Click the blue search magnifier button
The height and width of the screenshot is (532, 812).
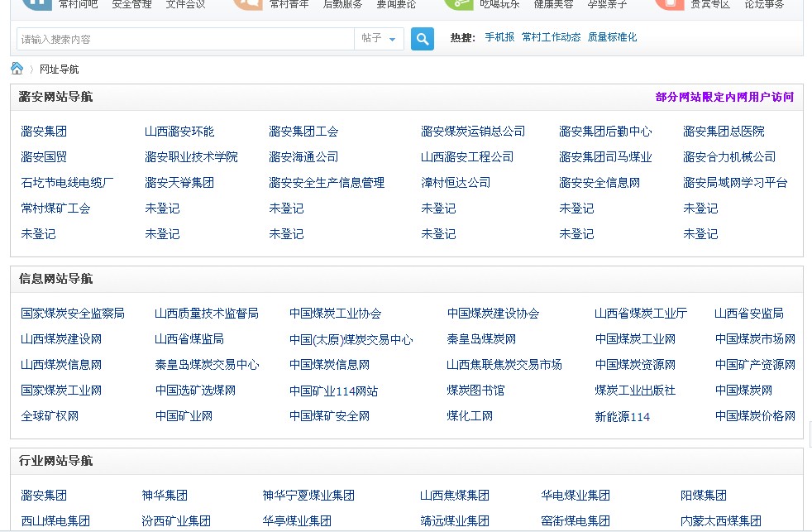[x=422, y=39]
